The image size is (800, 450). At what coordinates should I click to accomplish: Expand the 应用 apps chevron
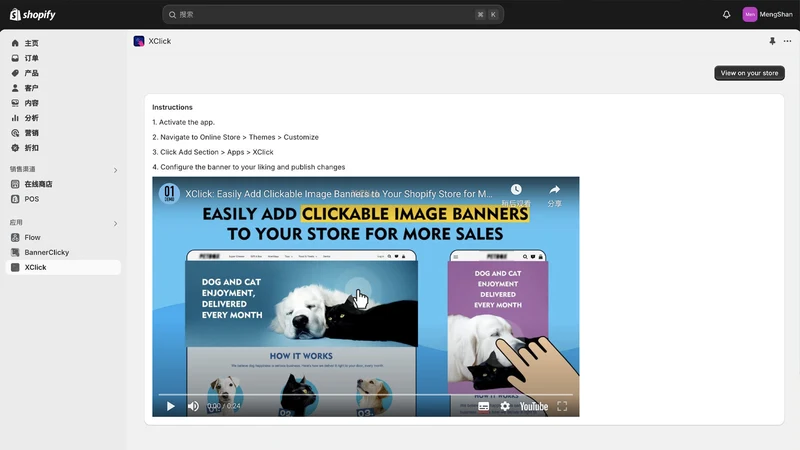[115, 223]
